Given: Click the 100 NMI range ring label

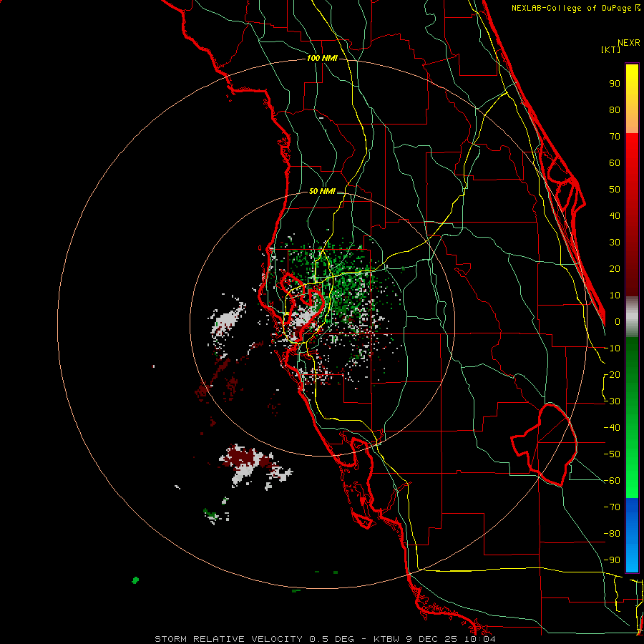Looking at the screenshot, I should [322, 59].
